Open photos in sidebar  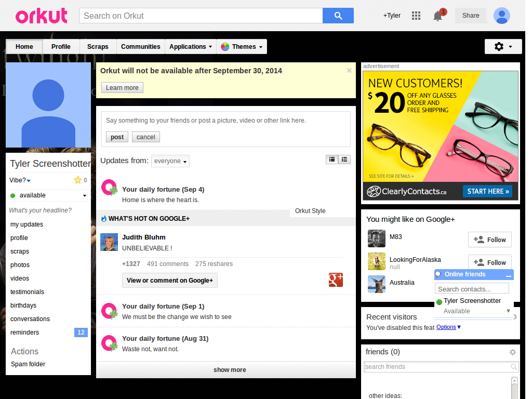[20, 265]
